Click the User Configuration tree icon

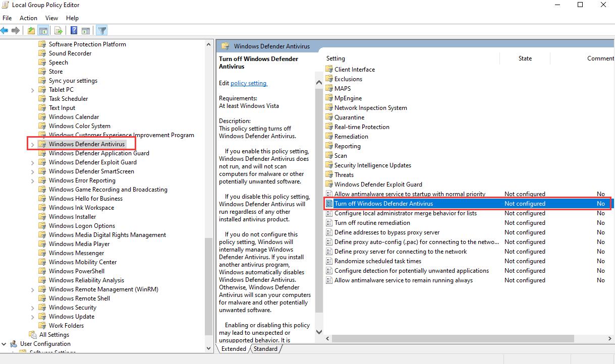tap(14, 344)
